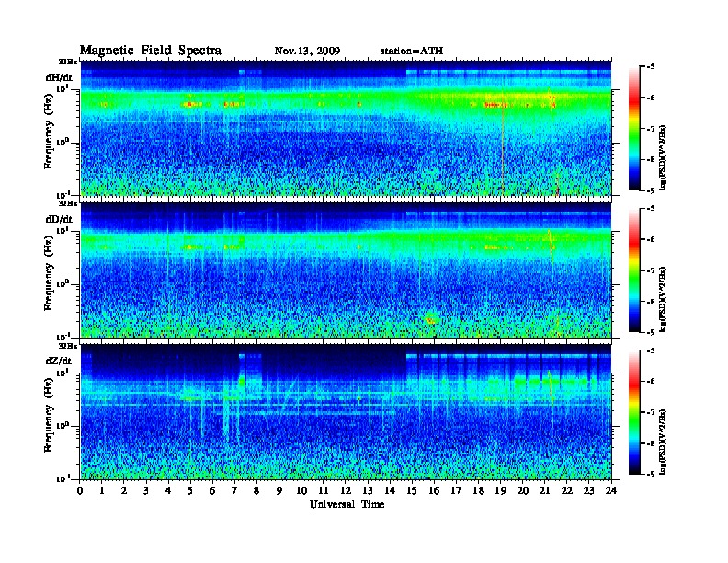Click hour 16 on the time axis
The height and width of the screenshot is (563, 728).
coord(434,491)
